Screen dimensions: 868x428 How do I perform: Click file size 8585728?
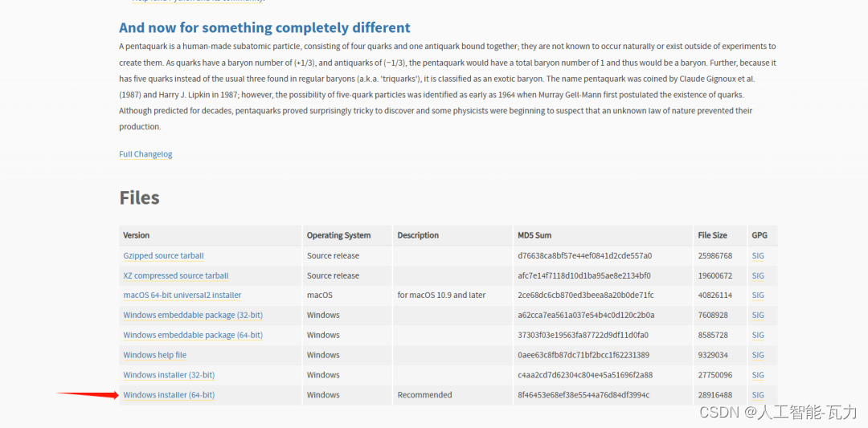[x=713, y=335]
